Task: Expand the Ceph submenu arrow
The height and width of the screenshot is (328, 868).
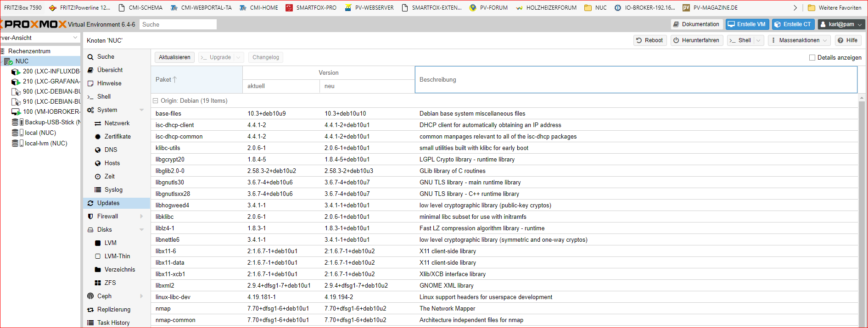Action: point(142,296)
